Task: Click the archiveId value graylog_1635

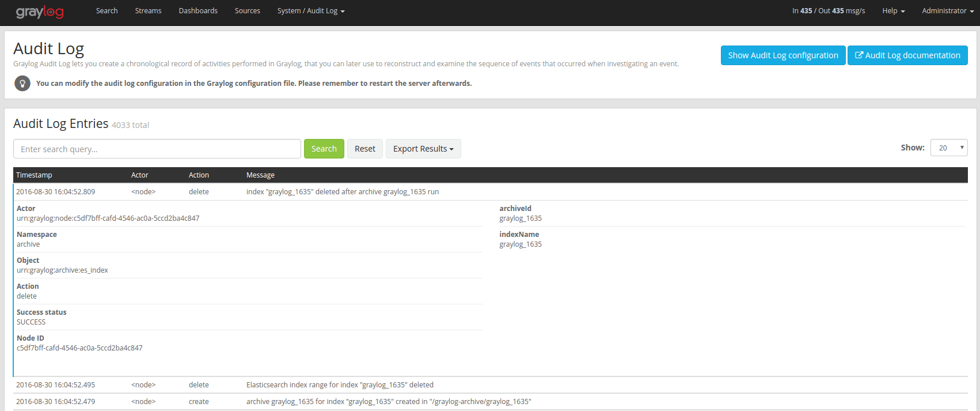Action: [x=521, y=218]
